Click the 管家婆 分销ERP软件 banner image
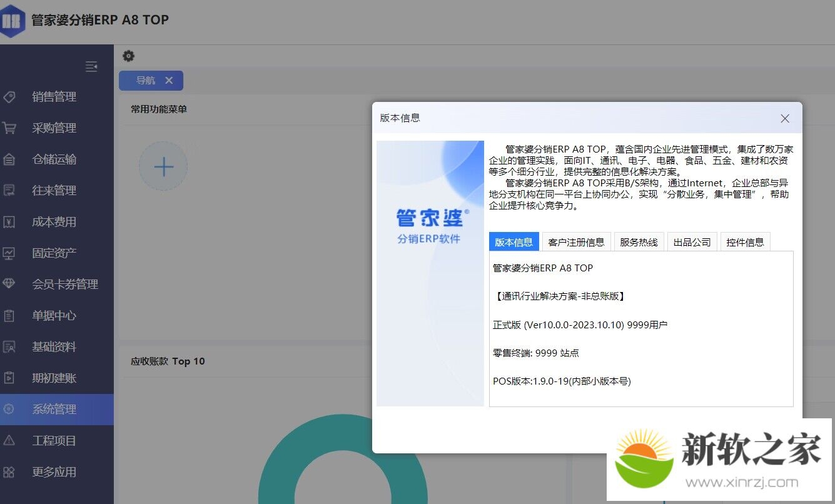This screenshot has width=835, height=504. [430, 273]
